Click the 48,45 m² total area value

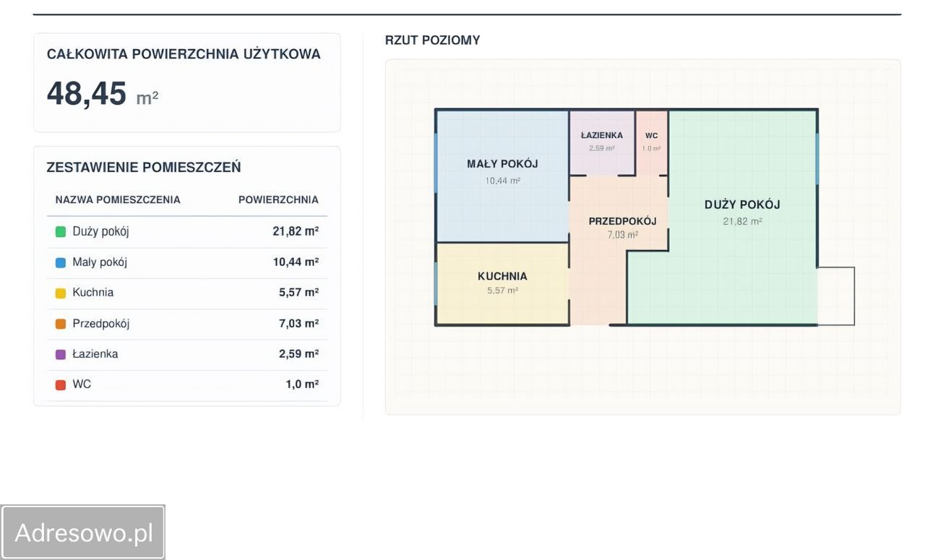[x=103, y=94]
